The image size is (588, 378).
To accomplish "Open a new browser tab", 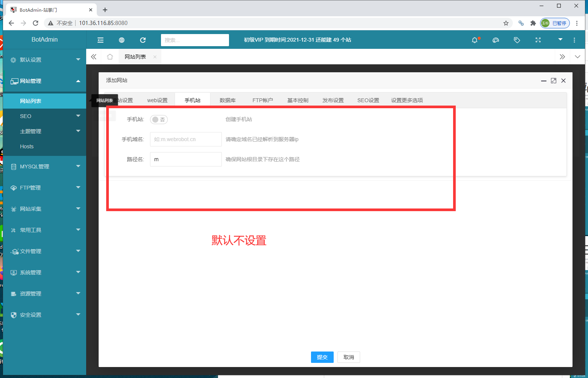I will click(x=105, y=10).
